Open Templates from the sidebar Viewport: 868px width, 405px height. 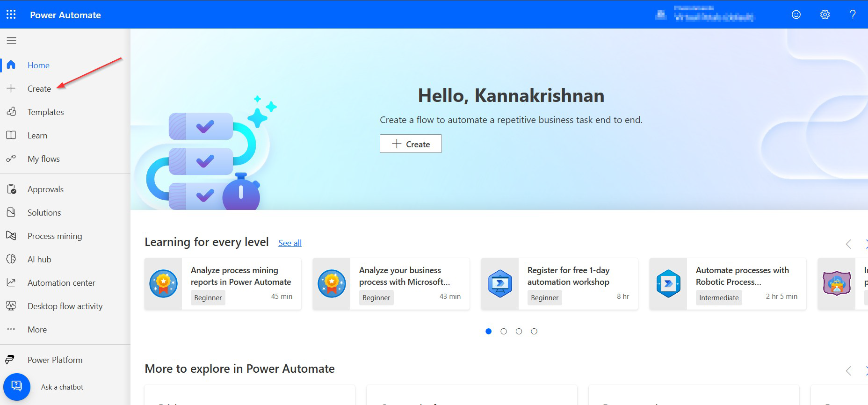tap(46, 112)
